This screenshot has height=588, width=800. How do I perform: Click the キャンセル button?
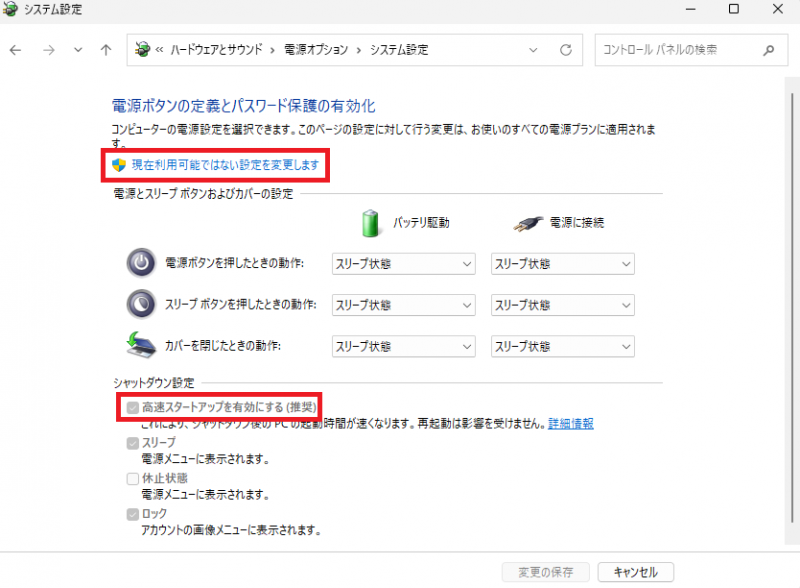(635, 572)
